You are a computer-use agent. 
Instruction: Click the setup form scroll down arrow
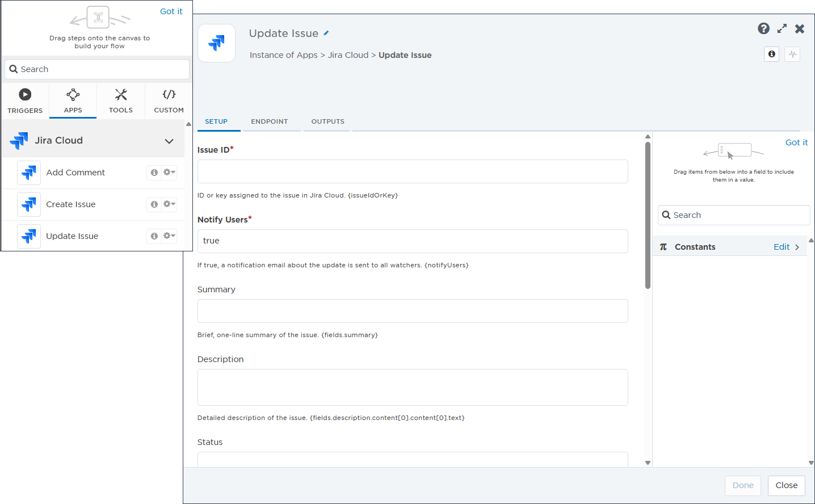[x=648, y=463]
